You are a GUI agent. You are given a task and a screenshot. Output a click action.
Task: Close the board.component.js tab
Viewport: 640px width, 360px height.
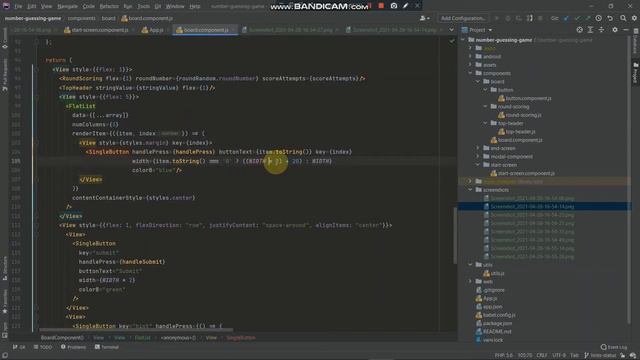tap(233, 30)
